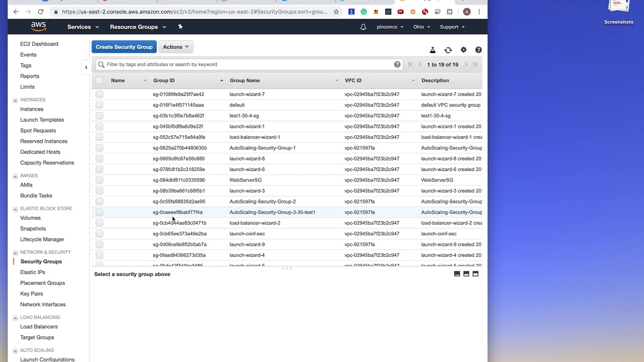Navigate to Volumes in sidebar
644x362 pixels.
pos(30,218)
